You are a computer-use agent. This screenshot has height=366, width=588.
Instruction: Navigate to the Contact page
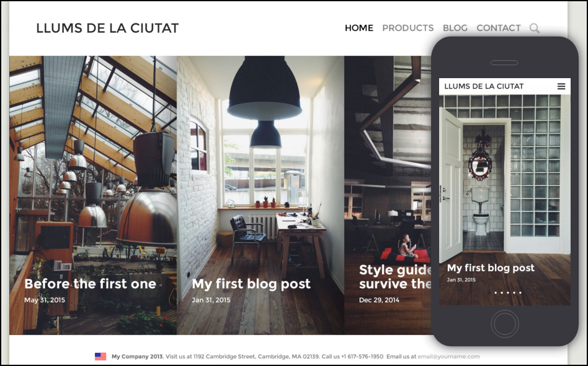499,28
